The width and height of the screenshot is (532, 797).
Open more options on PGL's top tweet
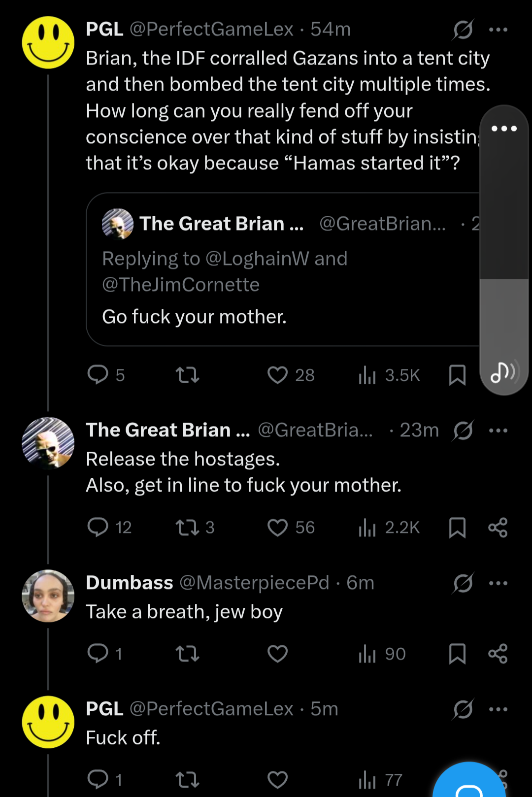(498, 30)
